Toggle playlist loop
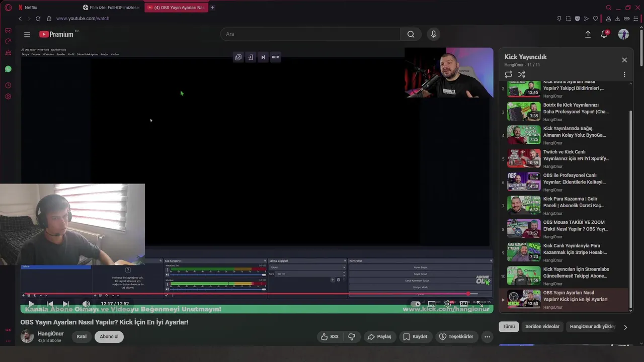This screenshot has width=644, height=362. point(509,74)
